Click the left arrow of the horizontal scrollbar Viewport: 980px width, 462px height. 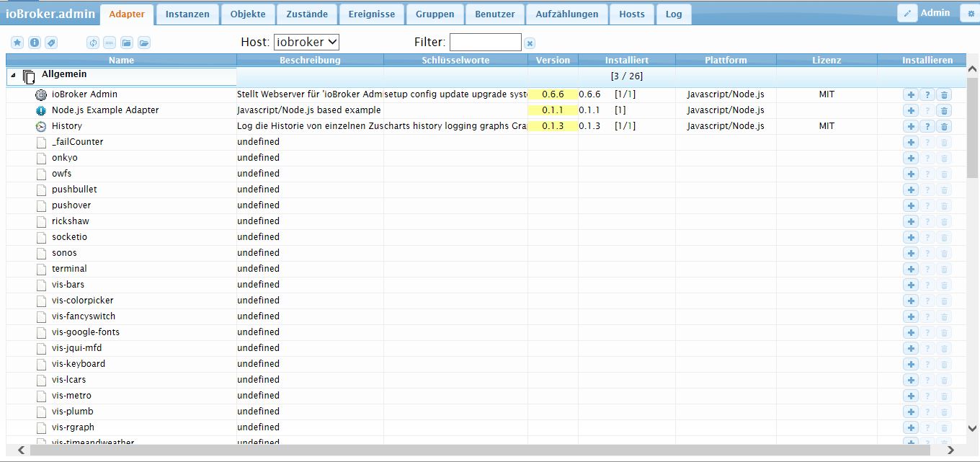21,450
